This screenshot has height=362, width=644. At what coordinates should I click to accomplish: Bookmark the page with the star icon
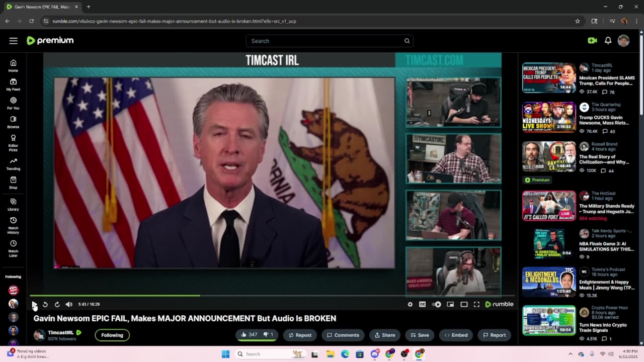click(x=578, y=21)
